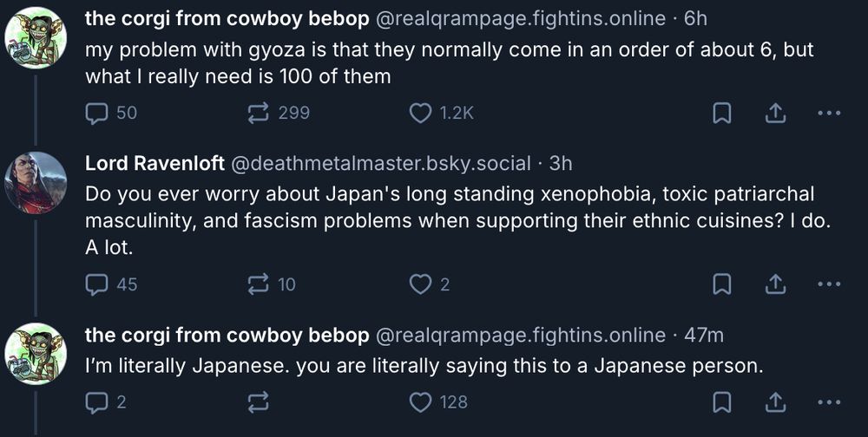868x437 pixels.
Task: Bookmark the gyoza post
Action: [721, 113]
